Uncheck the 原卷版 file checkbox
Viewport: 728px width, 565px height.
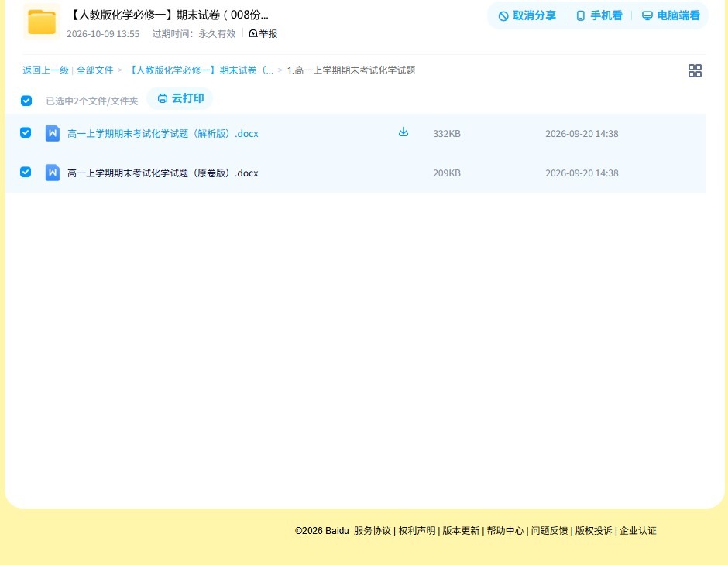pyautogui.click(x=26, y=172)
